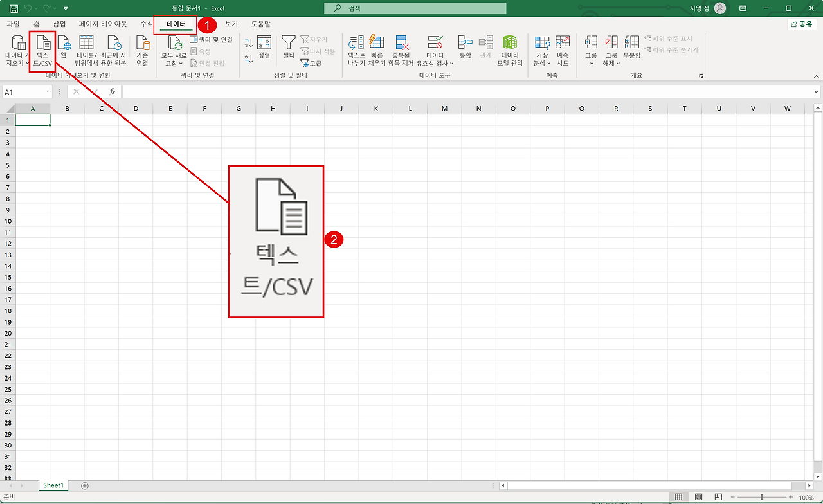The image size is (823, 504).
Task: Switch to Normal view in status bar
Action: coord(678,497)
